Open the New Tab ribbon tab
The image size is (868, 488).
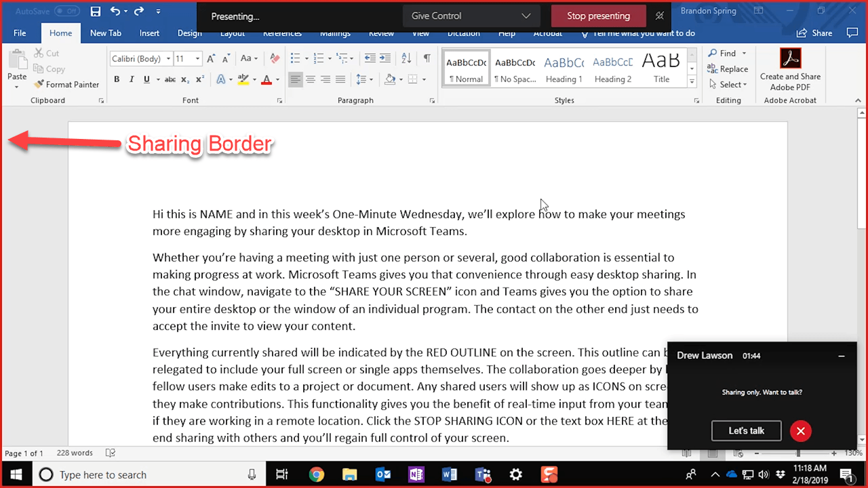(x=106, y=33)
